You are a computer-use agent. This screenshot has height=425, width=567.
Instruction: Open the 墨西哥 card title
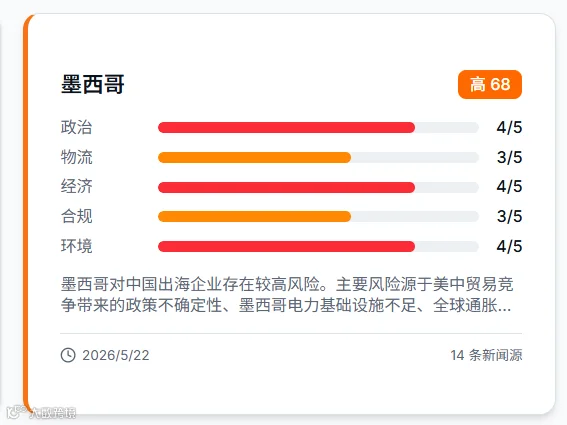pos(93,84)
